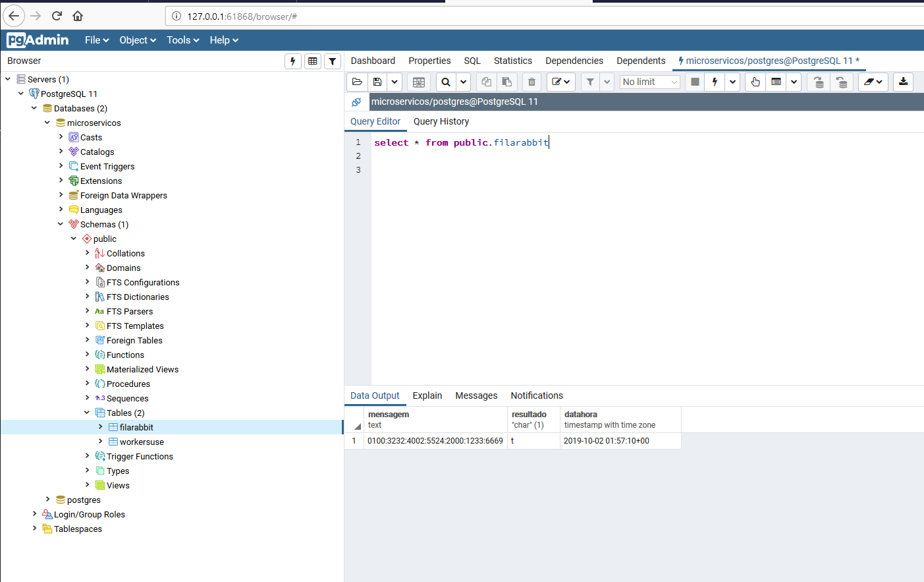Open the Find options dropdown arrow
924x582 pixels.
tap(464, 82)
